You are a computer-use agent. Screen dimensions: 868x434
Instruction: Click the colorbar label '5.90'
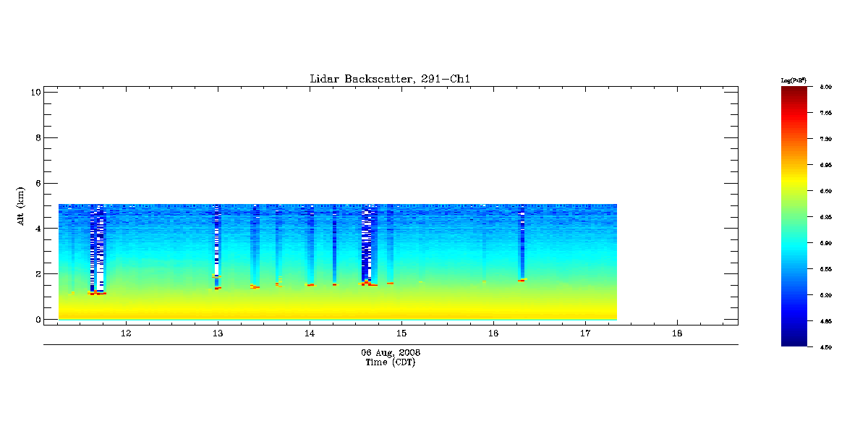[825, 243]
